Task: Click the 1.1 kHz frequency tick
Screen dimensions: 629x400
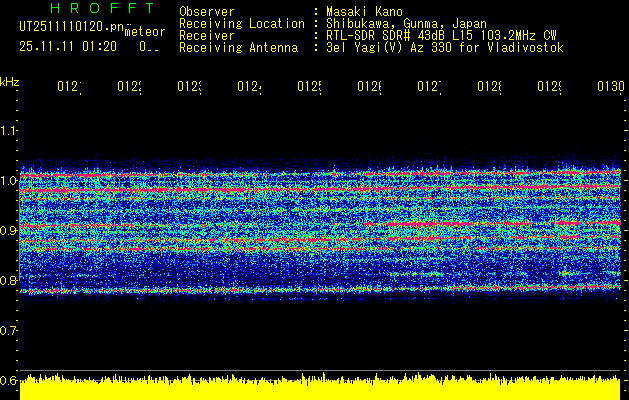Action: pyautogui.click(x=9, y=130)
